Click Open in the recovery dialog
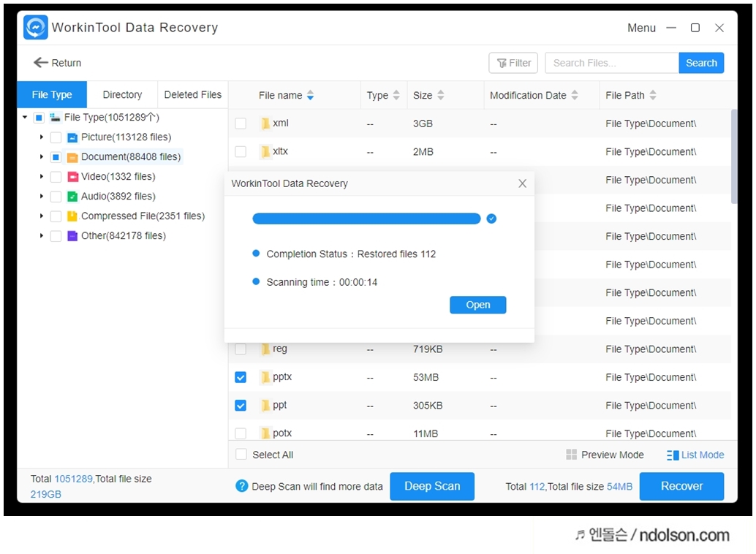The image size is (756, 554). pyautogui.click(x=478, y=306)
